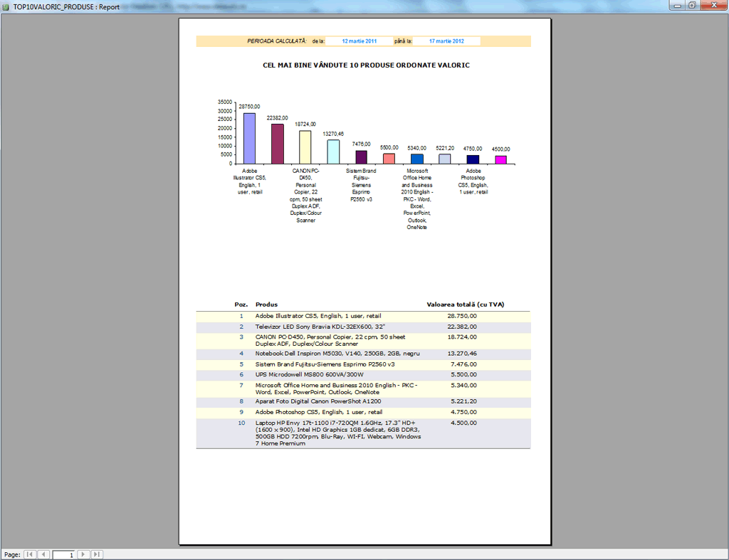The image size is (729, 560).
Task: Click value 4.500,00 in table
Action: click(463, 423)
